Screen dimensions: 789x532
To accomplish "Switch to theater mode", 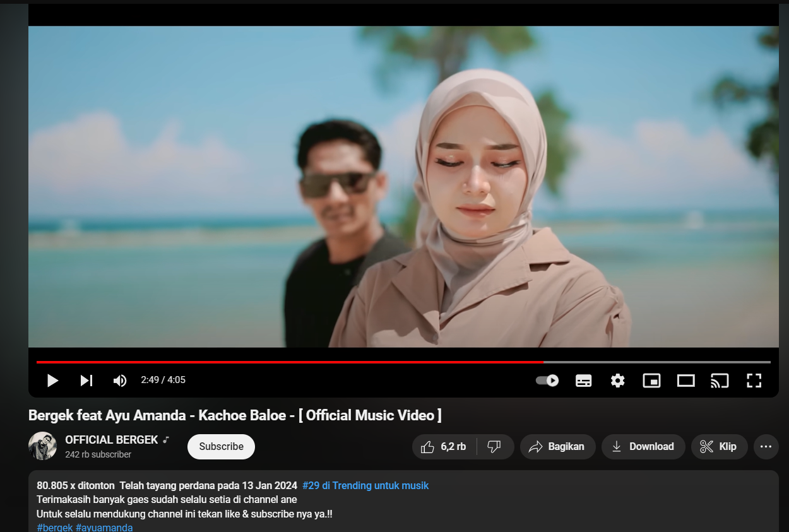I will click(x=686, y=381).
